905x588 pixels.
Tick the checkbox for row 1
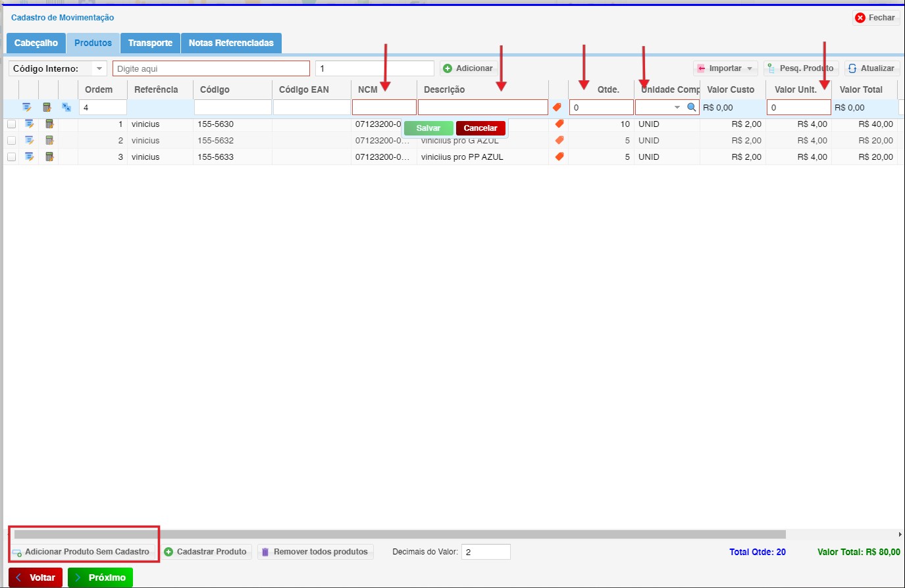(x=11, y=124)
